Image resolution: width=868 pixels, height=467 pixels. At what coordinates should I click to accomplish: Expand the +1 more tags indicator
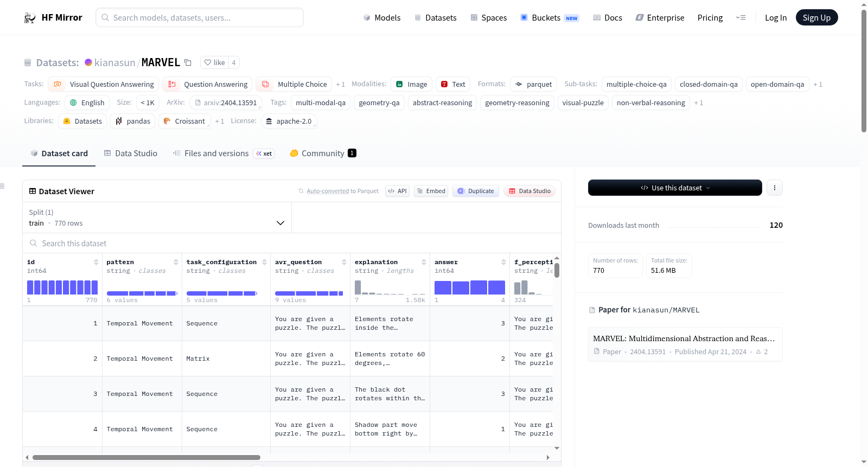click(698, 103)
